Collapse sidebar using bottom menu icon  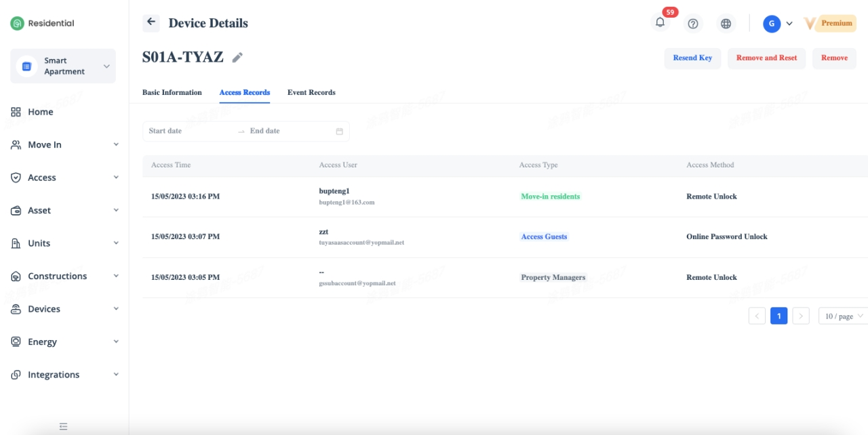pos(63,426)
